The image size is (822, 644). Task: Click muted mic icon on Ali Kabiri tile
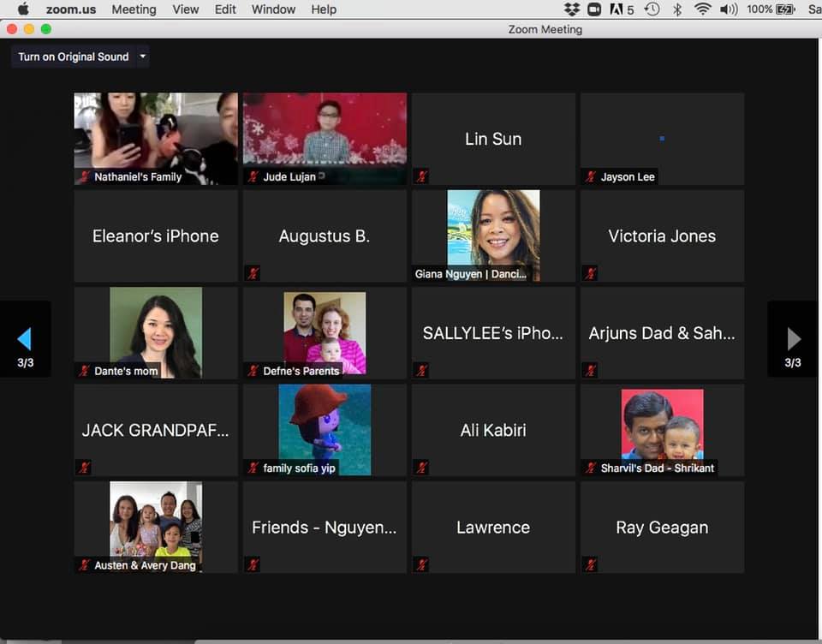pyautogui.click(x=421, y=468)
